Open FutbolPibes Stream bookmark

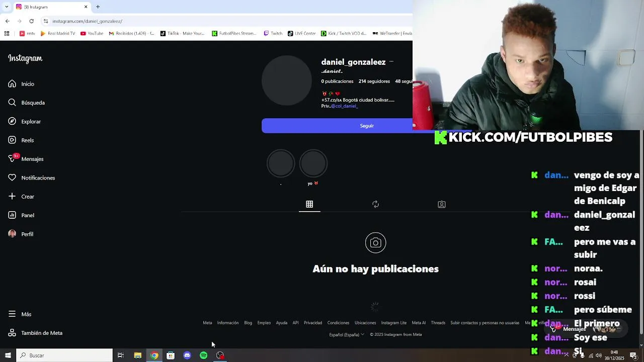[x=234, y=34]
